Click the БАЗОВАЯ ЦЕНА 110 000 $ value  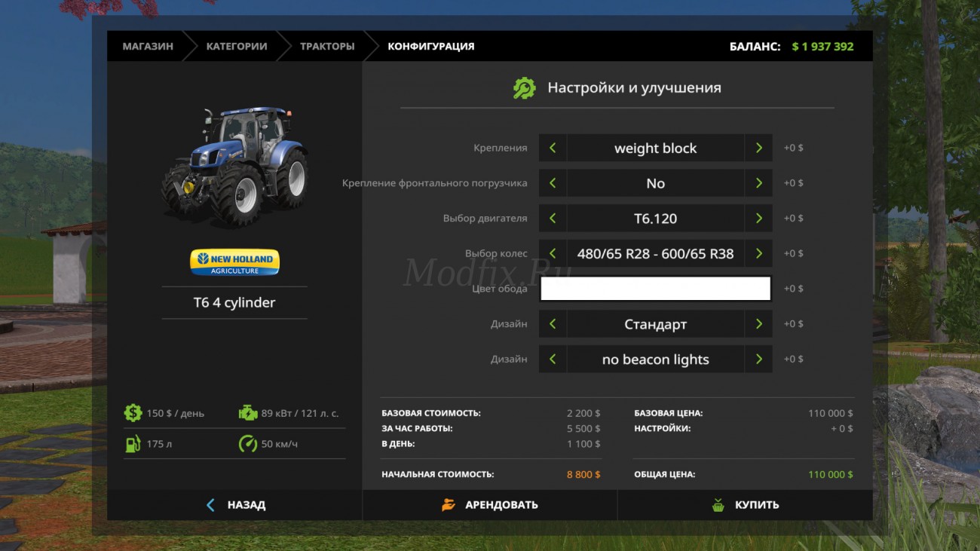pos(831,413)
